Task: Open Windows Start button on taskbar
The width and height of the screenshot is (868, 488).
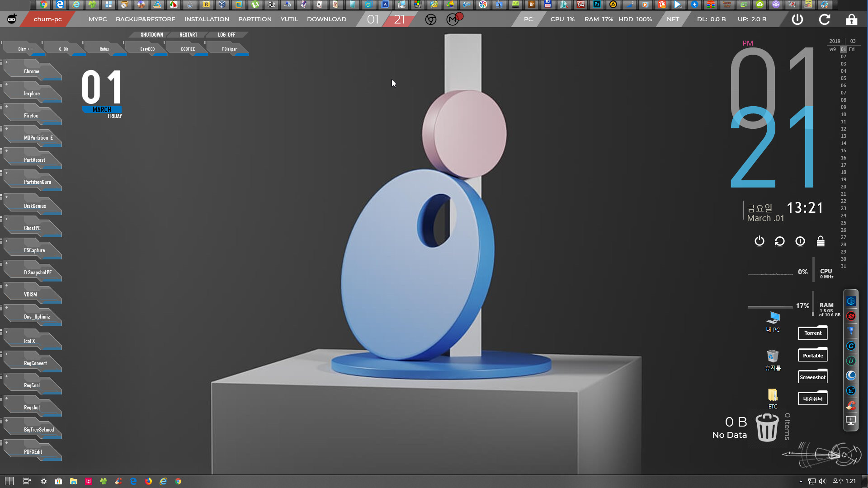Action: point(9,481)
